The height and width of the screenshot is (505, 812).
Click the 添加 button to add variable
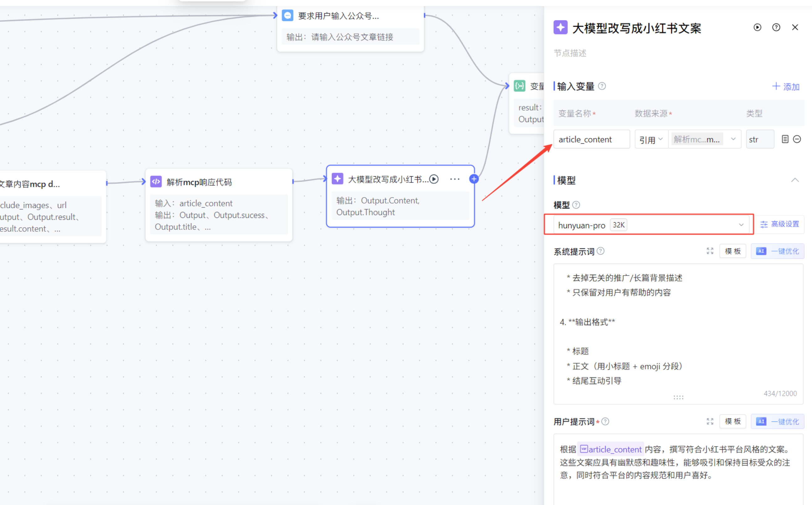tap(786, 86)
